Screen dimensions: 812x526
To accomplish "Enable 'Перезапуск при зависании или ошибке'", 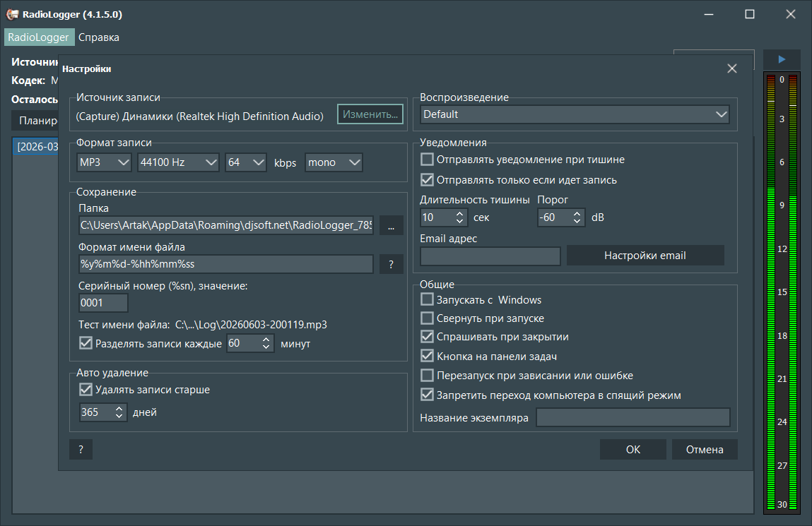I will (428, 375).
